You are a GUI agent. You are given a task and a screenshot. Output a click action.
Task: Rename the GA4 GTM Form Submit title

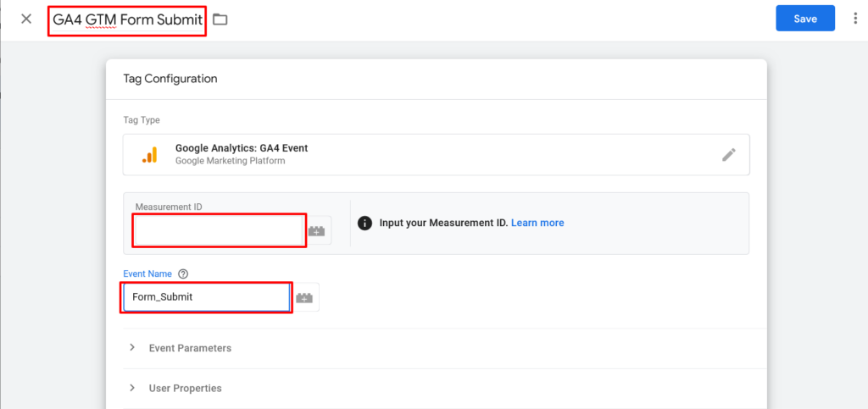127,19
